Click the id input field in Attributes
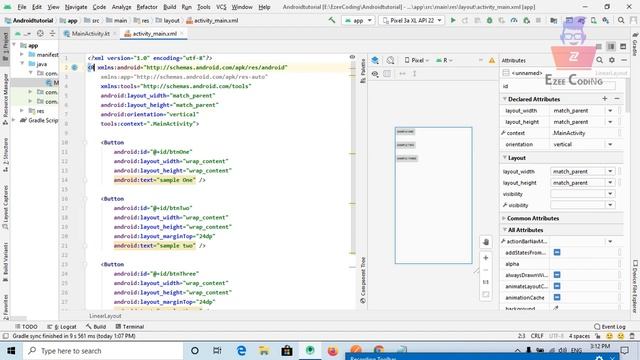The height and width of the screenshot is (360, 640). click(x=582, y=86)
